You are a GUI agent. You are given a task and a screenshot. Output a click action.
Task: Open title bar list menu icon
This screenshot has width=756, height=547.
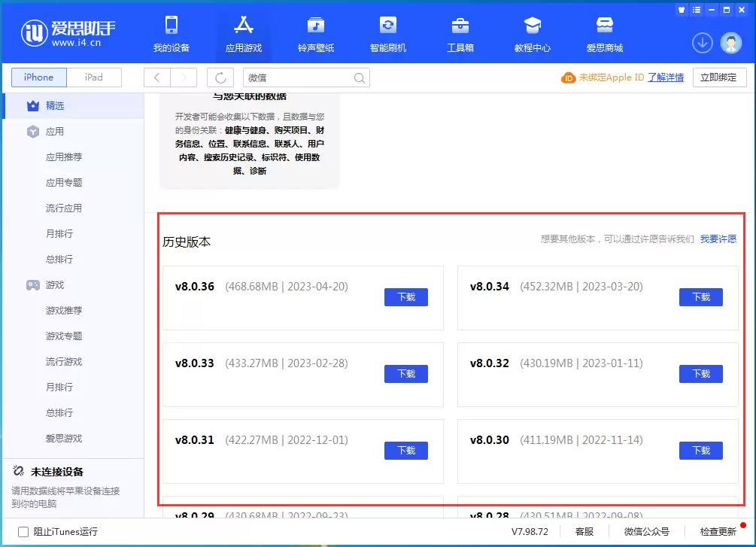tap(697, 10)
